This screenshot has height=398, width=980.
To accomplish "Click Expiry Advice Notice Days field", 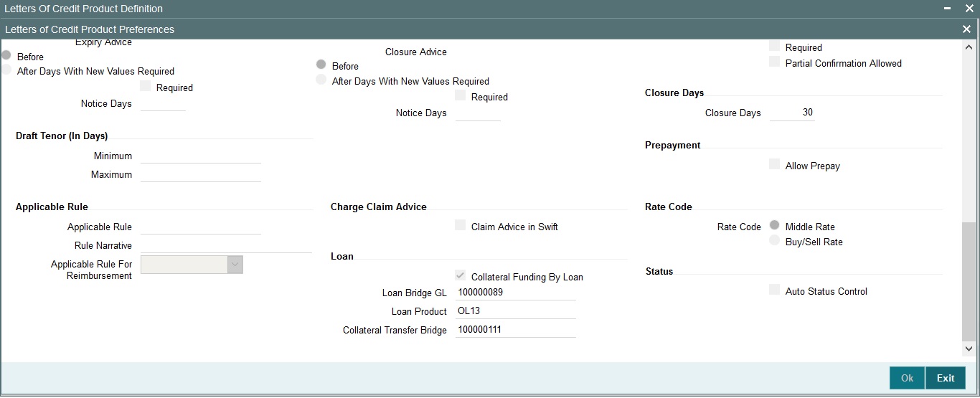I will click(x=163, y=103).
